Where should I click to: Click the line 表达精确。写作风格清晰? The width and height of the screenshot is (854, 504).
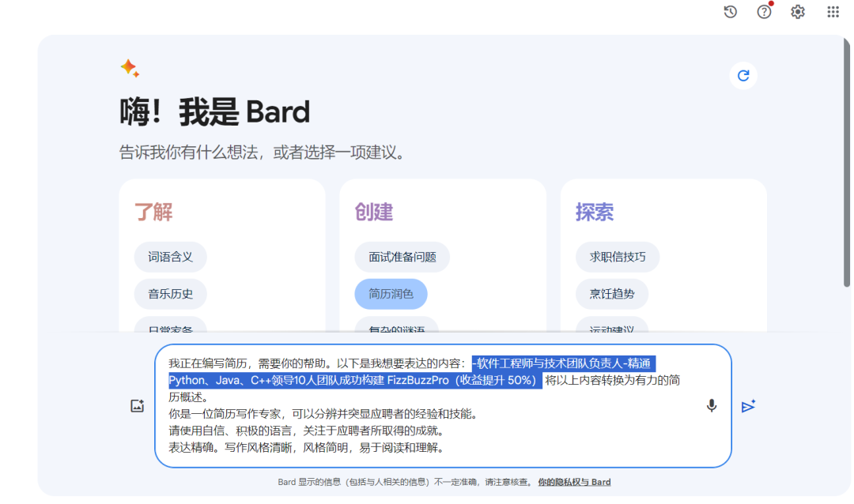click(308, 448)
